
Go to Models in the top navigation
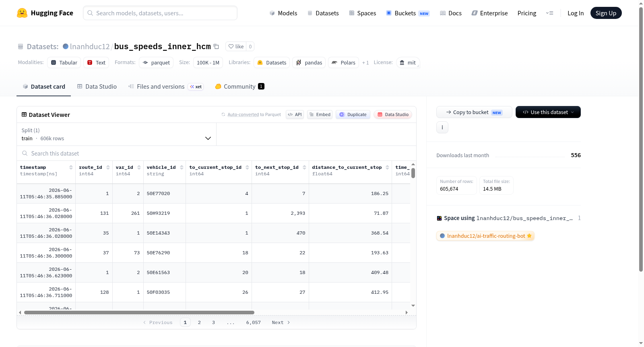283,13
